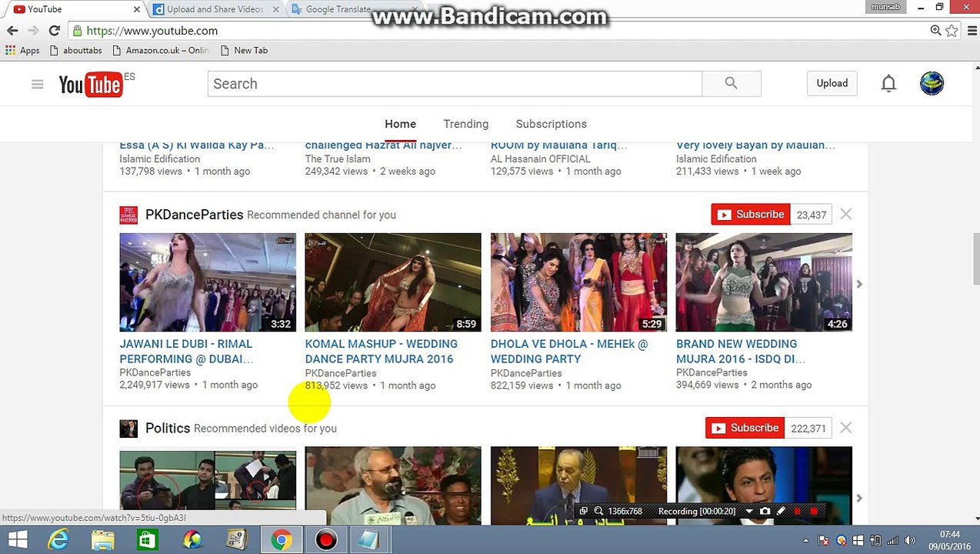Click the page zoom icon in address bar
Viewport: 980px width, 554px height.
pos(935,31)
